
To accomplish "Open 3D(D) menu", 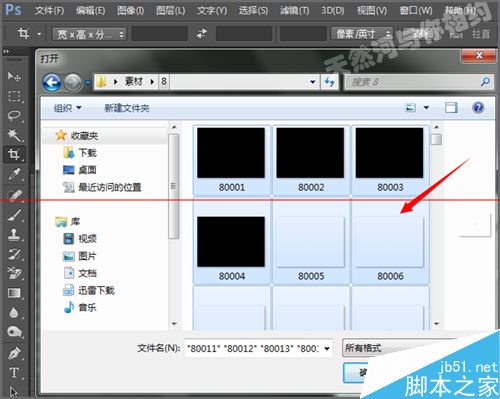I will (x=333, y=11).
